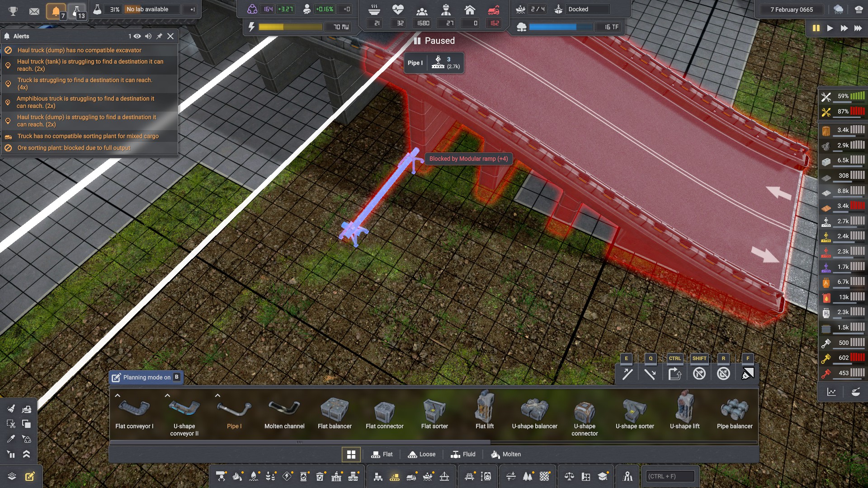This screenshot has height=488, width=868.
Task: Pause the game with the pause button
Action: pyautogui.click(x=816, y=28)
